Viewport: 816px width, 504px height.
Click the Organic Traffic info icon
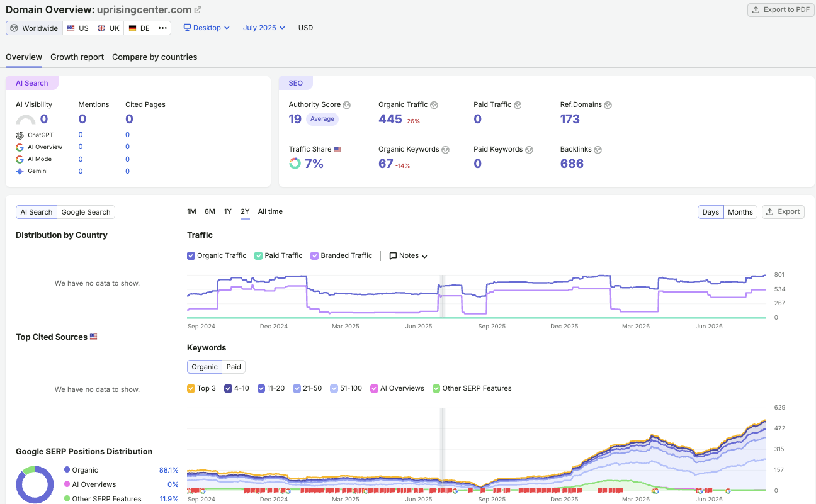coord(434,105)
